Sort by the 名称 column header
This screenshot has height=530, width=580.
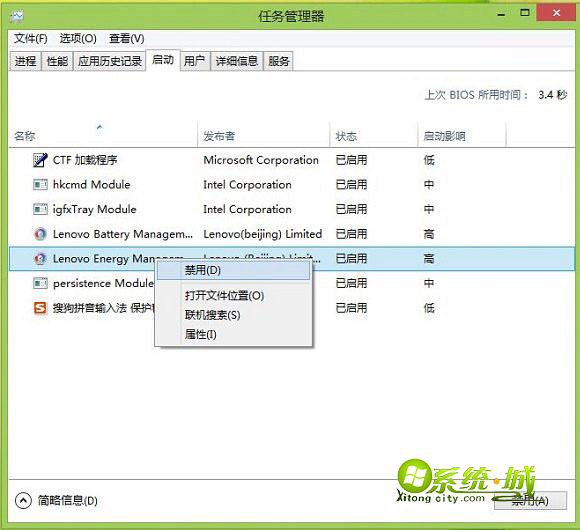pos(103,135)
